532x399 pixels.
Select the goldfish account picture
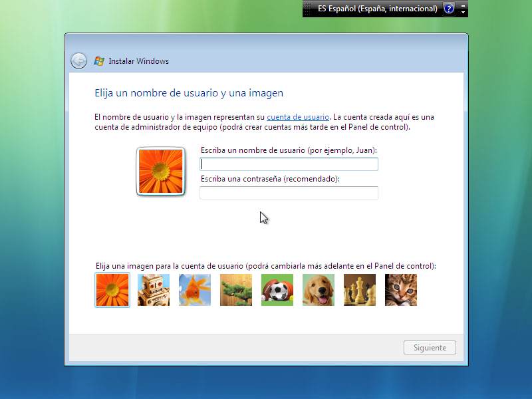[194, 290]
